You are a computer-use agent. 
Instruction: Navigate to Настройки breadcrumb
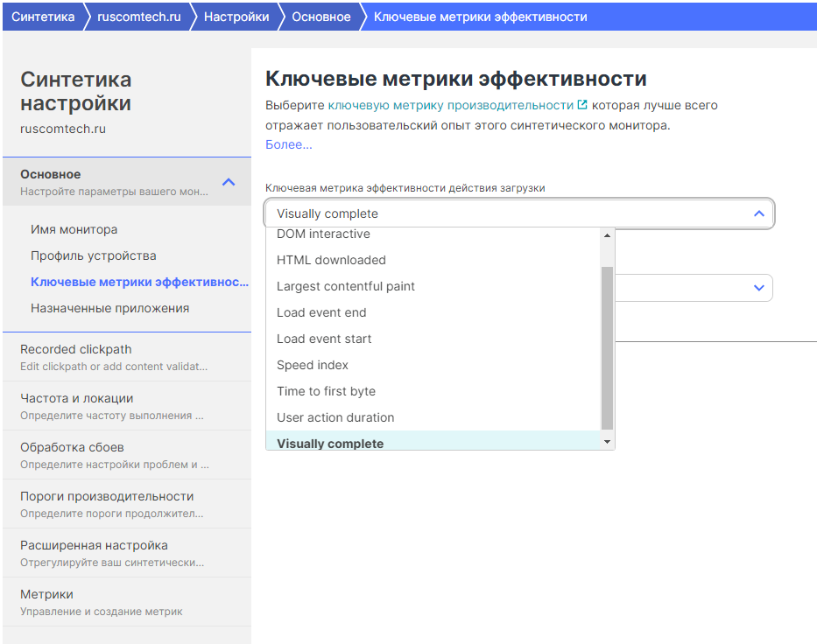236,17
